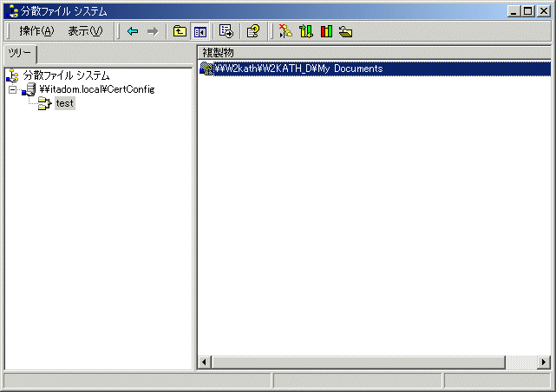
Task: Close the 分散ファイル システム window
Action: pos(543,11)
